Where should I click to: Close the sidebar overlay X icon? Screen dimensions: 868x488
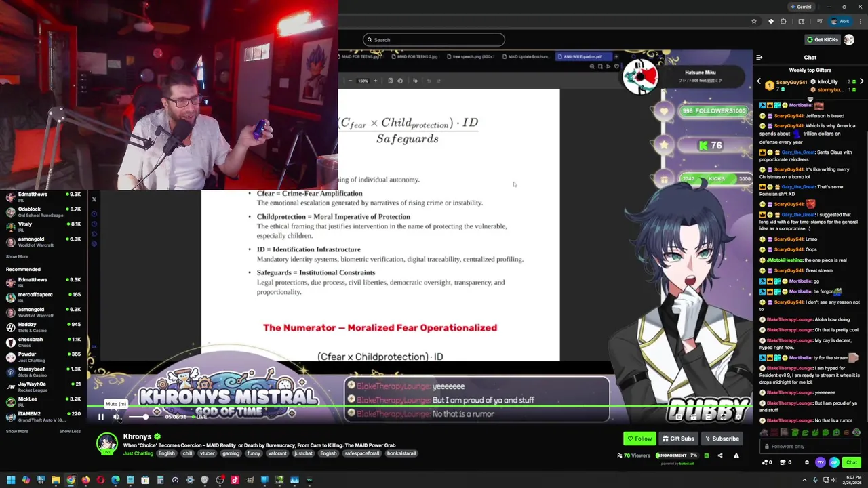(x=94, y=199)
